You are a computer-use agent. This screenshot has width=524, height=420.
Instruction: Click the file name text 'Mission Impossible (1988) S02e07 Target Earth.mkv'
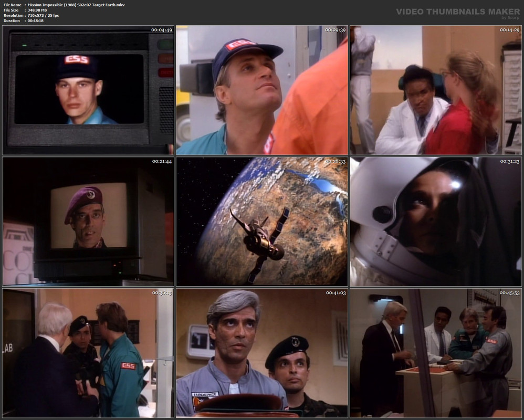(x=76, y=5)
